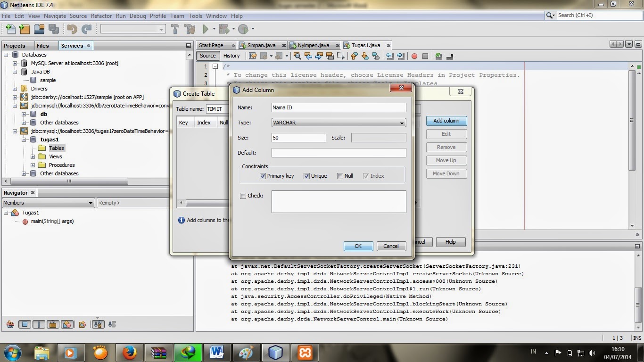Undo the last action

tap(72, 29)
